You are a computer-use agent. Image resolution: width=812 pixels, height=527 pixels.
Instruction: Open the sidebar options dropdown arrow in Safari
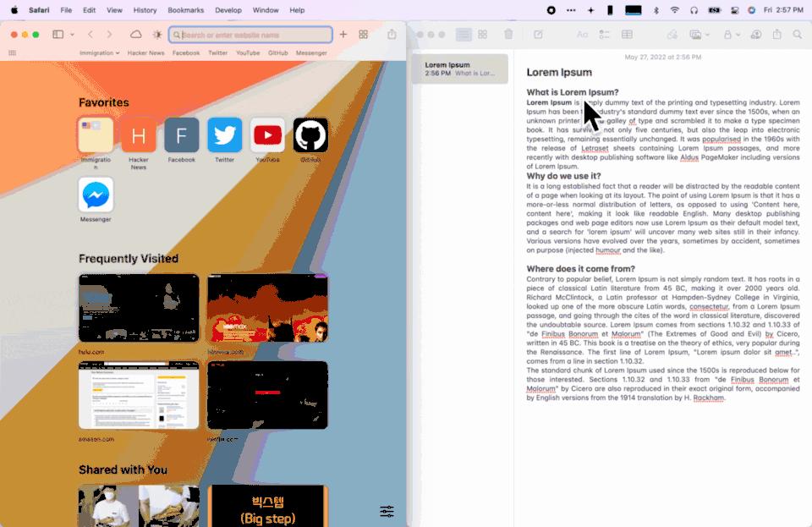72,35
